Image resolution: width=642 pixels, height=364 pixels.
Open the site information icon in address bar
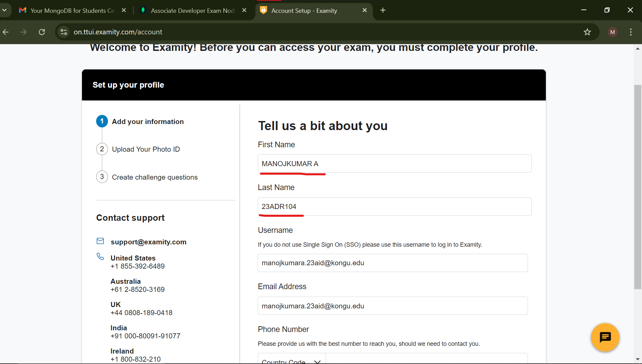(64, 32)
